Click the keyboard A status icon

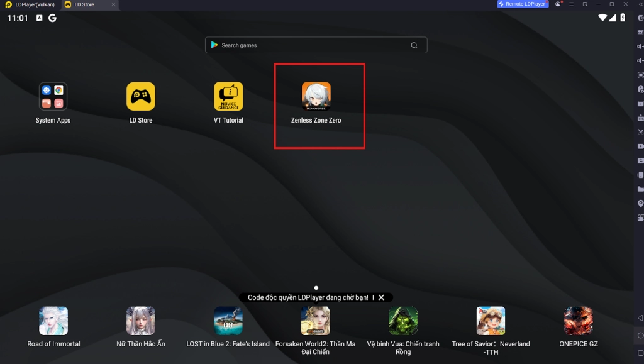tap(40, 18)
